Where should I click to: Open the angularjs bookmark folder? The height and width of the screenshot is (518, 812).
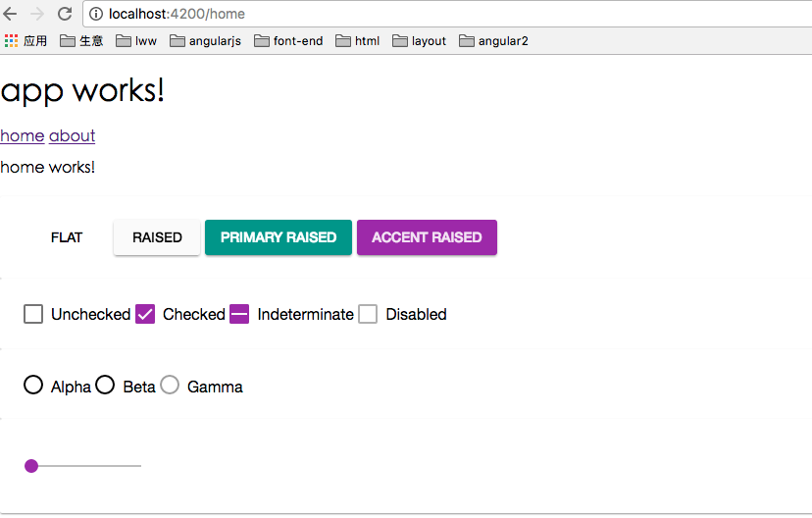(x=206, y=41)
